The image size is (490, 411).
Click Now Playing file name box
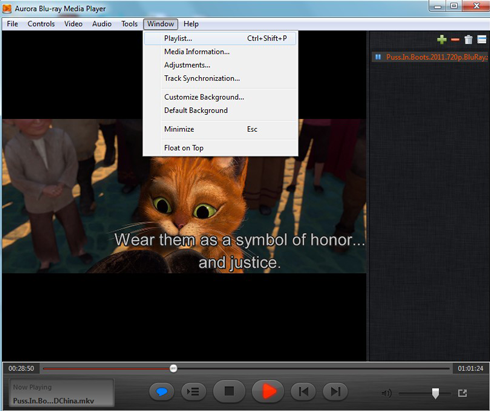61,393
